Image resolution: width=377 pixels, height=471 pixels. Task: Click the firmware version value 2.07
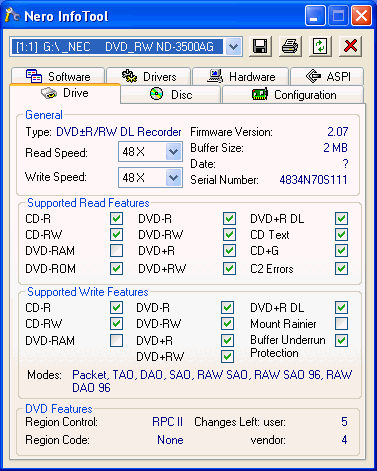pyautogui.click(x=337, y=132)
